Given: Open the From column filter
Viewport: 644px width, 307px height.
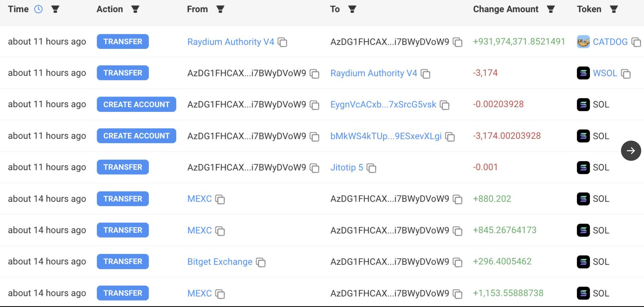Looking at the screenshot, I should [x=220, y=9].
